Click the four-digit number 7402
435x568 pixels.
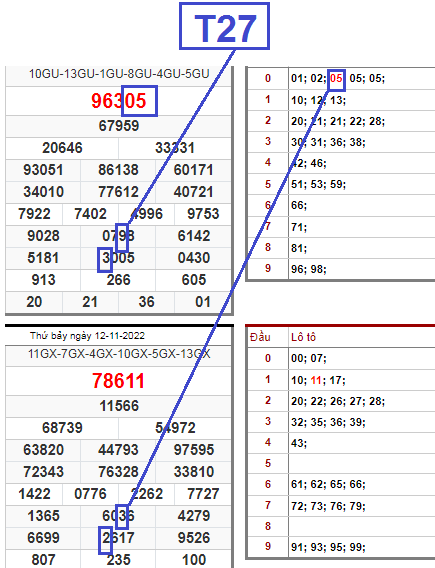[x=91, y=214]
